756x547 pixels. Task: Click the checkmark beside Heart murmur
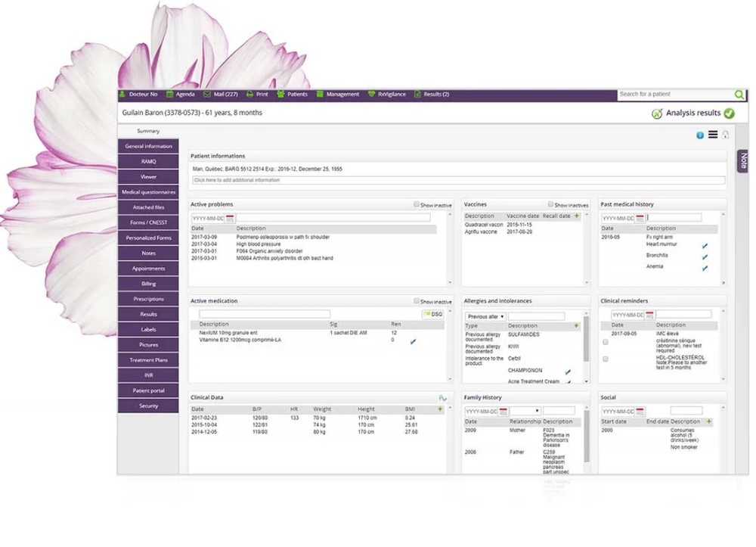click(705, 246)
